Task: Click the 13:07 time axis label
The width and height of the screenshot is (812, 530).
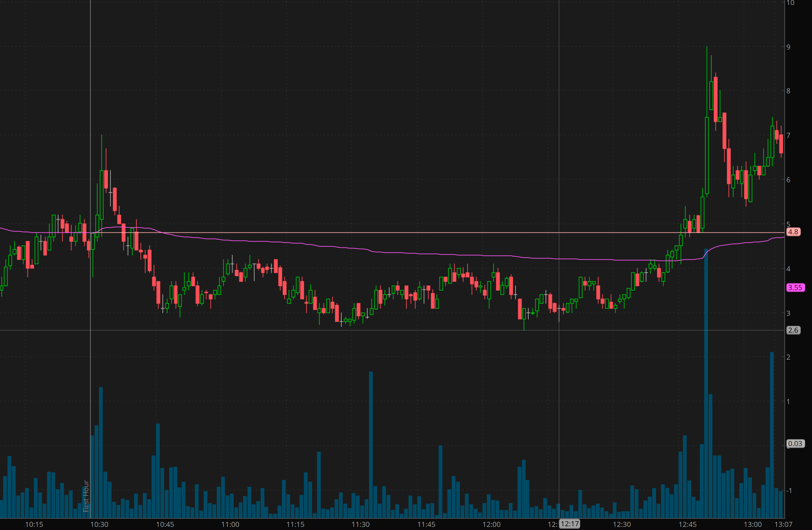Action: click(783, 525)
